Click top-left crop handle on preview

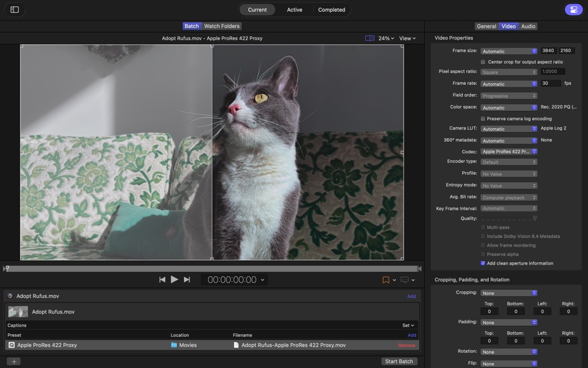[x=22, y=46]
